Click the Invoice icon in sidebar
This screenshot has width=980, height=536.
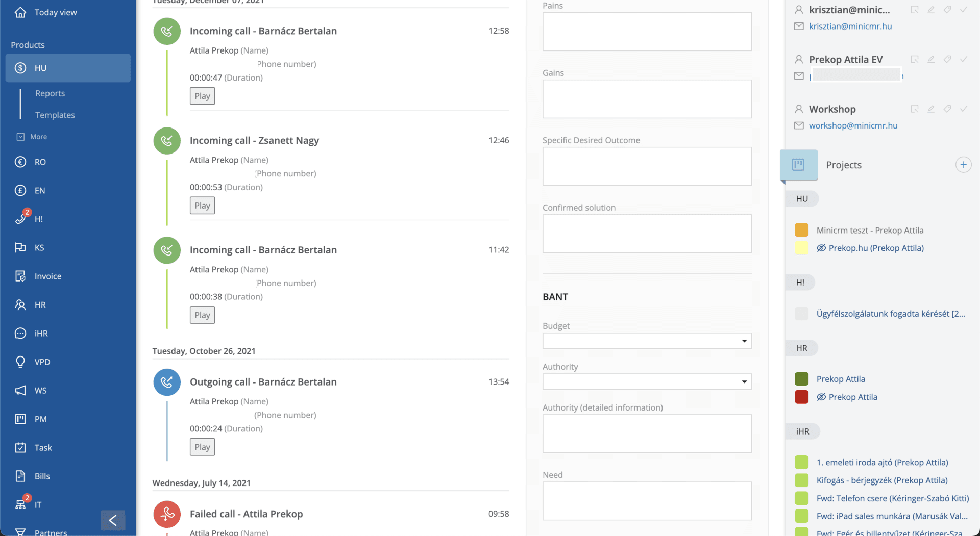pyautogui.click(x=20, y=276)
